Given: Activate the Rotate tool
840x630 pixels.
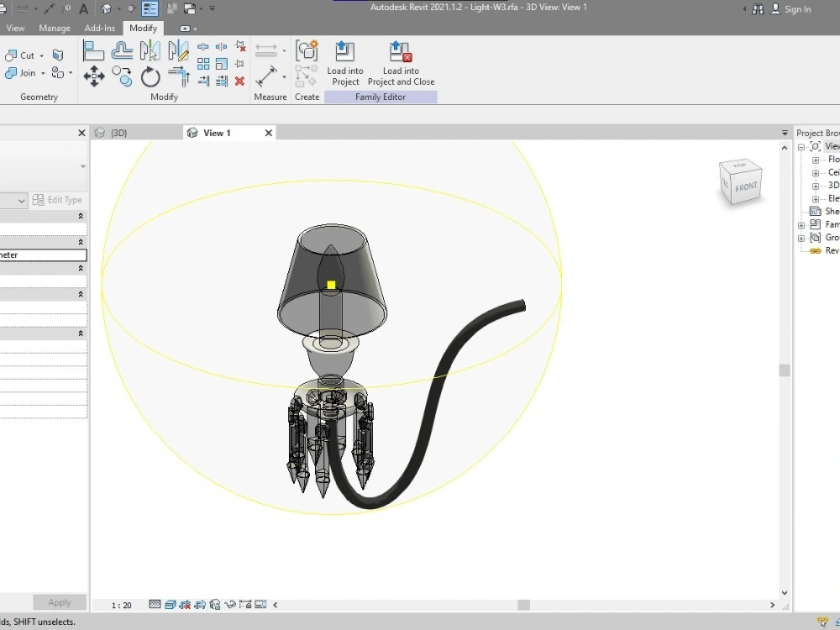Looking at the screenshot, I should coord(150,76).
